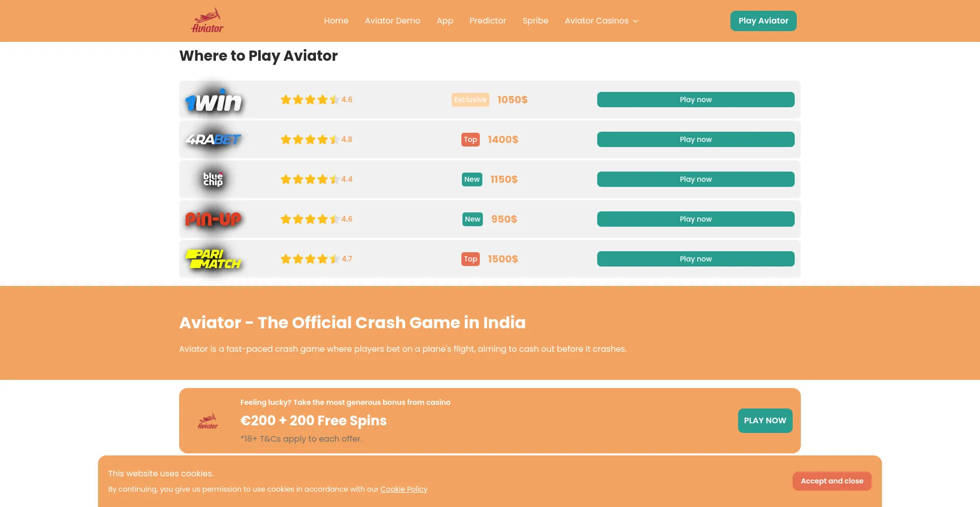Click the 4.8 star rating for 4RABET
This screenshot has height=507, width=980.
[316, 139]
